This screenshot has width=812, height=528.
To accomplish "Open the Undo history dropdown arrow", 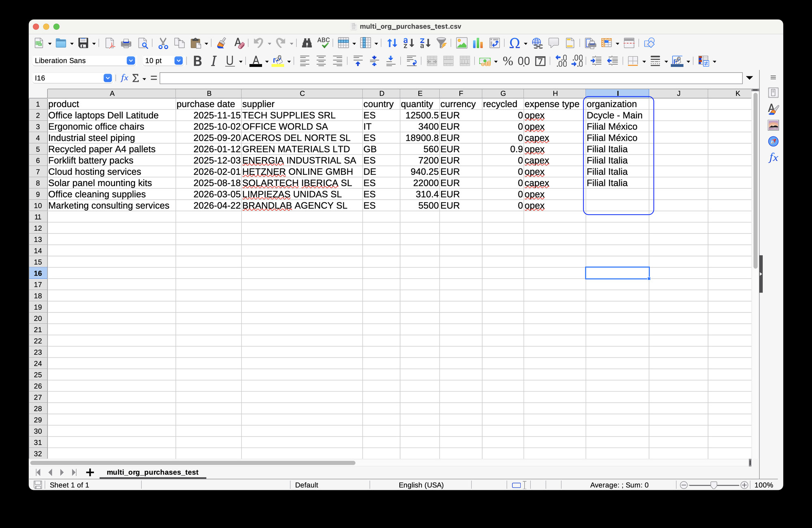I will click(269, 43).
